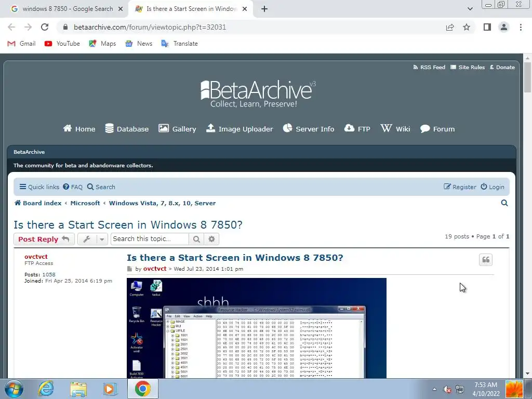Open a new tab with the plus button

[264, 9]
